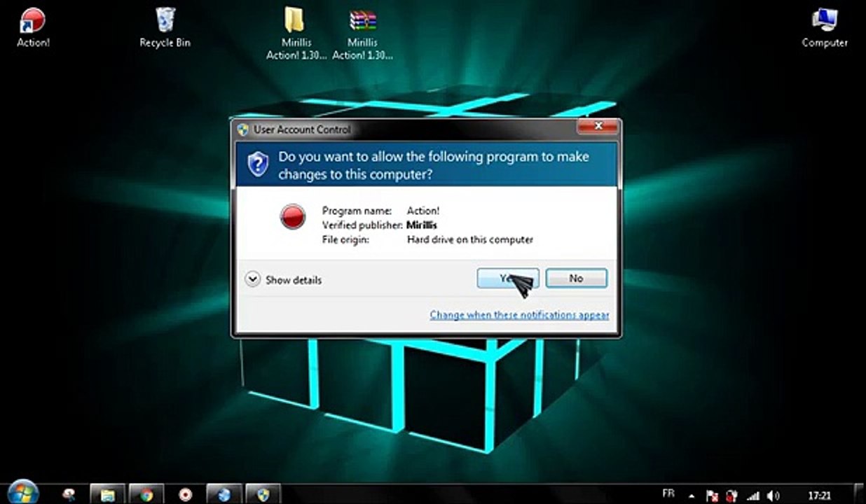Show hidden tray icons with the arrow

click(691, 496)
